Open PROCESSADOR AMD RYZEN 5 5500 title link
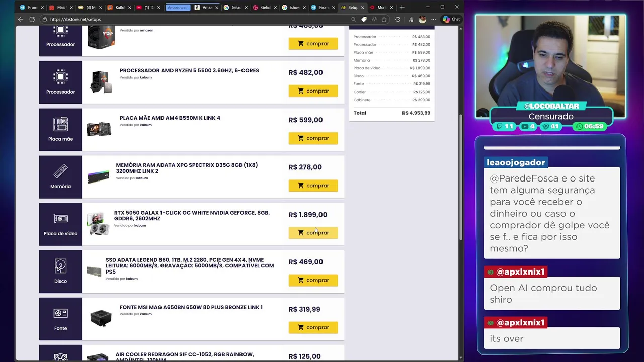644x362 pixels. (x=189, y=71)
